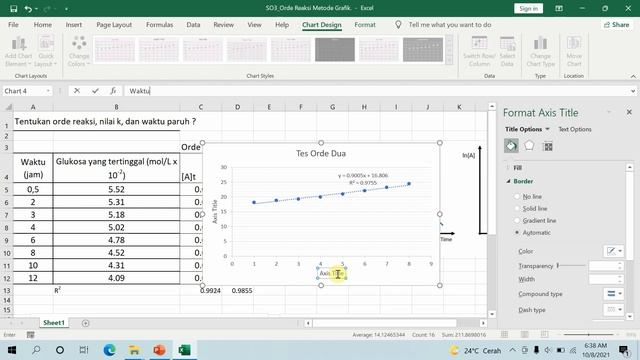Image resolution: width=640 pixels, height=360 pixels.
Task: Switch to Insert tab
Action: (x=73, y=24)
